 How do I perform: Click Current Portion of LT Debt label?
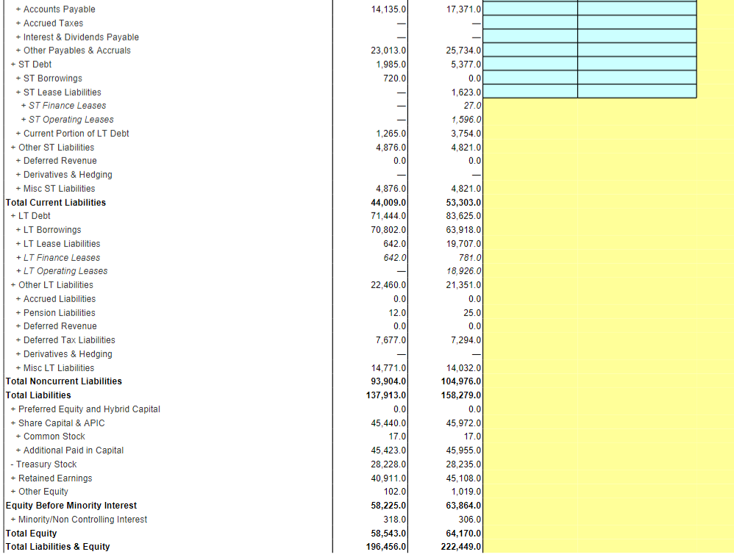(76, 134)
